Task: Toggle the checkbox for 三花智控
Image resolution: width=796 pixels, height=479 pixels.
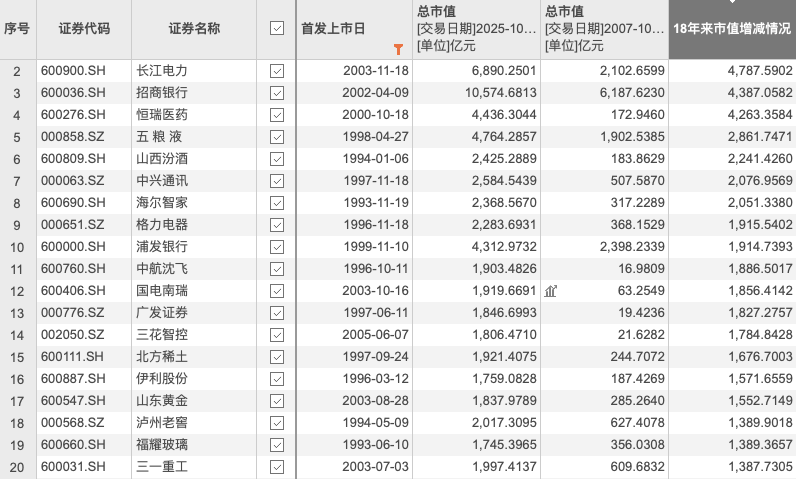Action: (x=277, y=335)
